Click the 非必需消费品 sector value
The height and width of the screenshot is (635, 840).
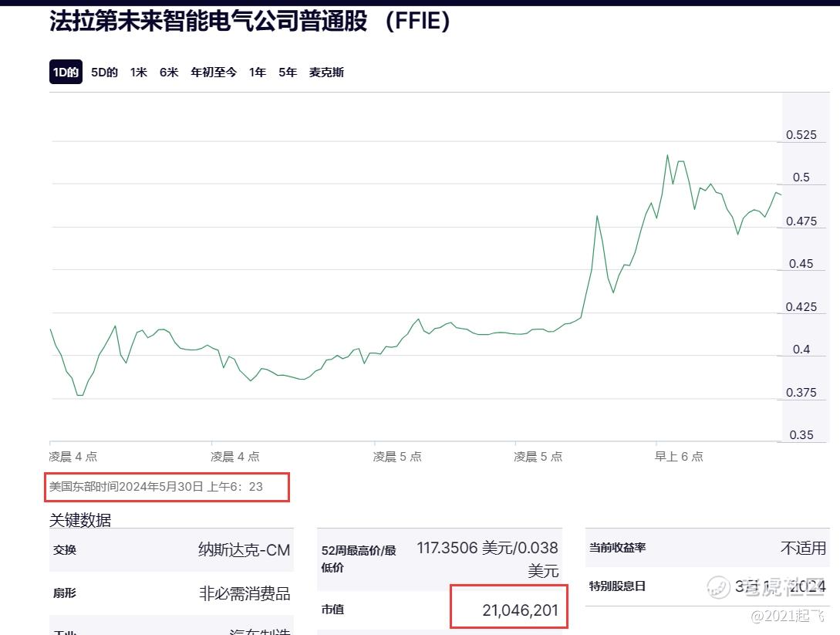coord(245,593)
